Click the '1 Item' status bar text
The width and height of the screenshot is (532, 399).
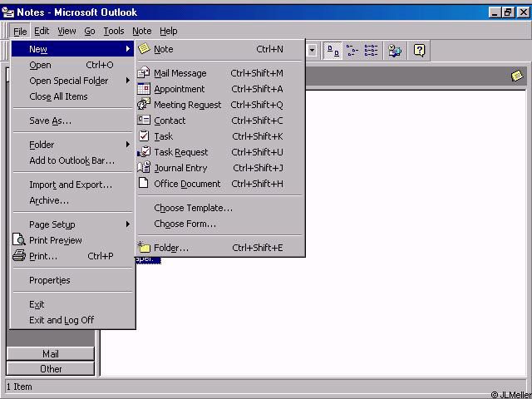tap(19, 387)
